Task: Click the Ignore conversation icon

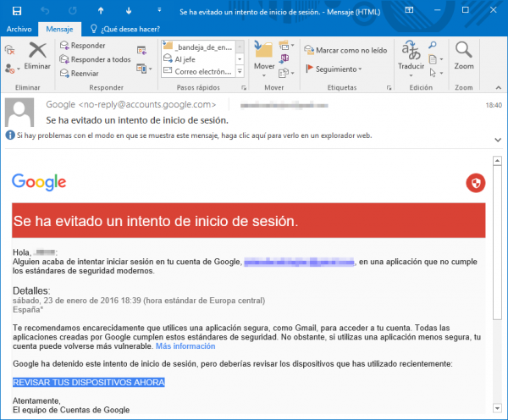Action: (x=10, y=50)
